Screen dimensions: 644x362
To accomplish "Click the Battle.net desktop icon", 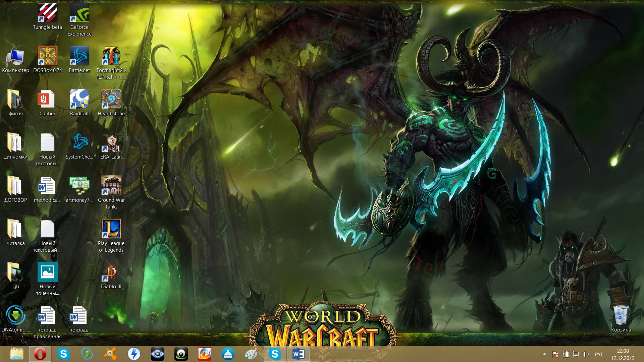I will 79,60.
